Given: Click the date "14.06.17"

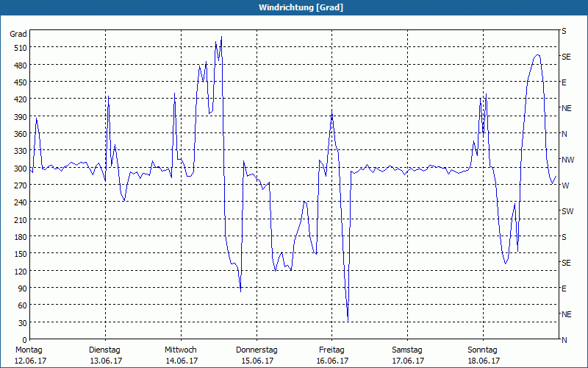Looking at the screenshot, I should (x=182, y=361).
